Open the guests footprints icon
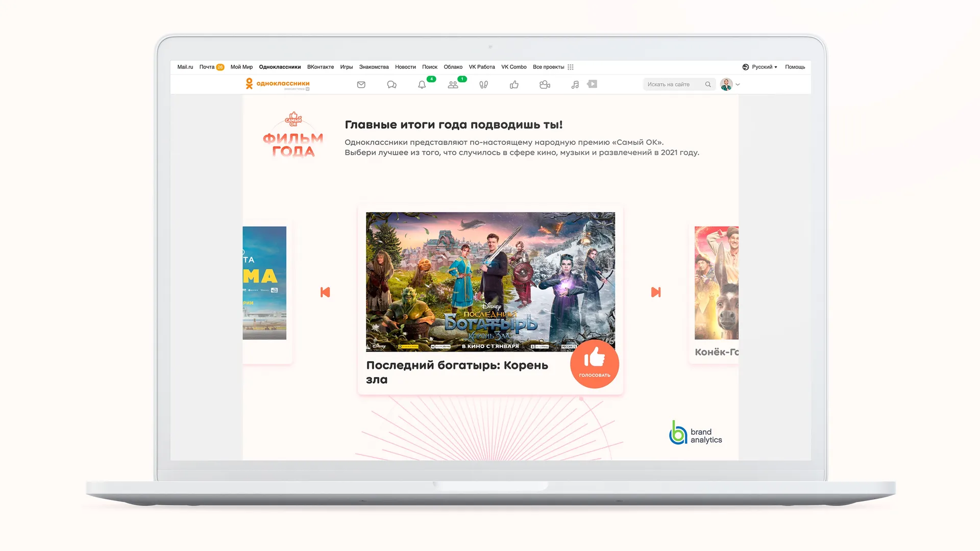This screenshot has width=980, height=551. pyautogui.click(x=483, y=85)
